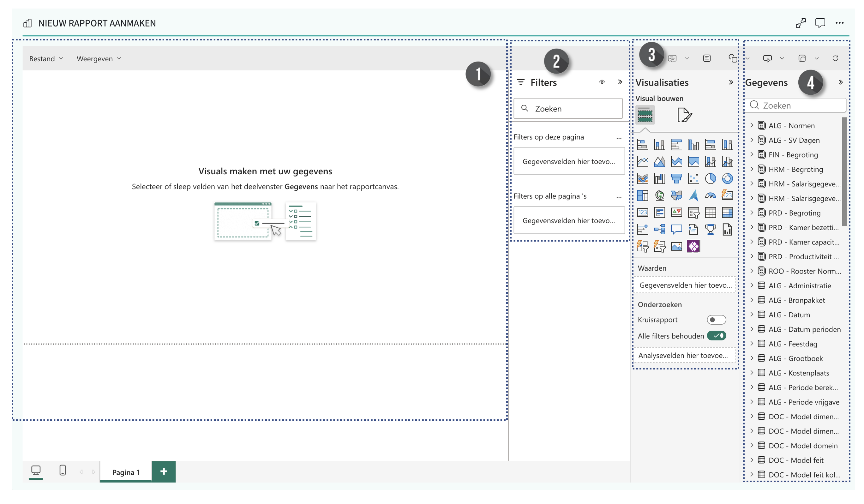Select the Q&A speech bubble visual
864x504 pixels.
[676, 229]
